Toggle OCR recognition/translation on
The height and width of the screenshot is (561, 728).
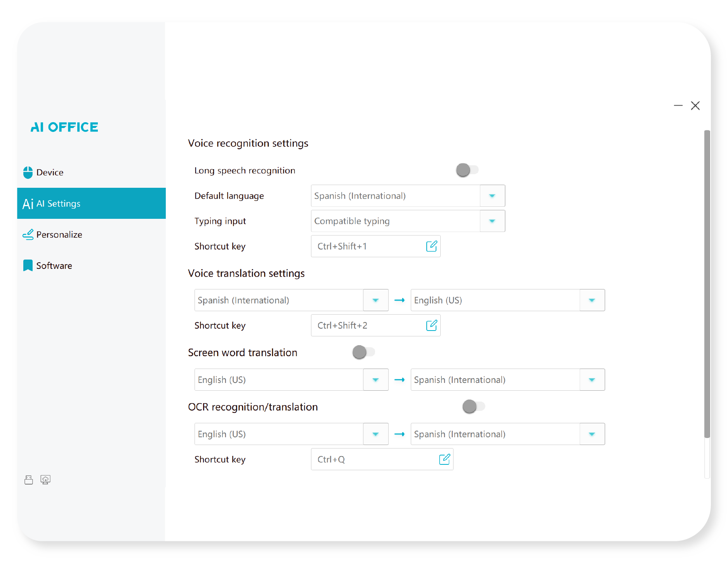coord(473,407)
